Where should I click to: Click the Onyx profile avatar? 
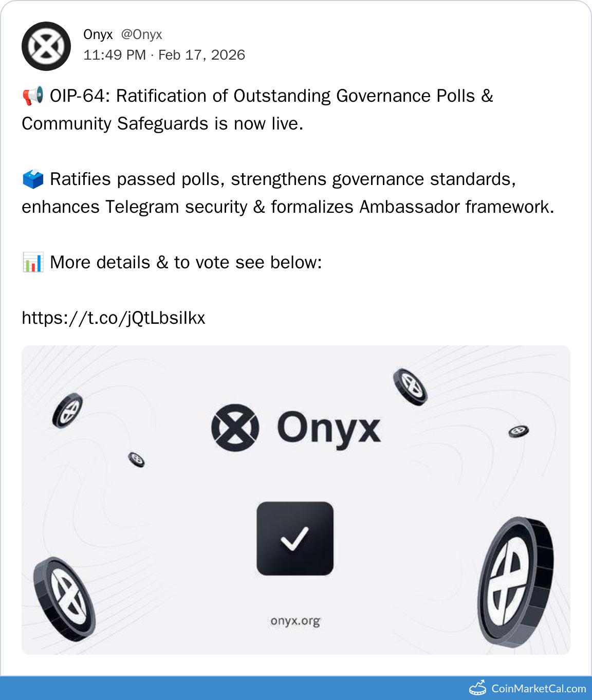[46, 46]
